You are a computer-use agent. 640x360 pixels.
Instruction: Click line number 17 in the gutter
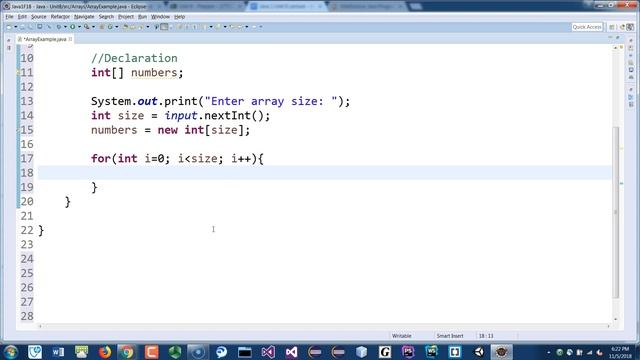(27, 158)
